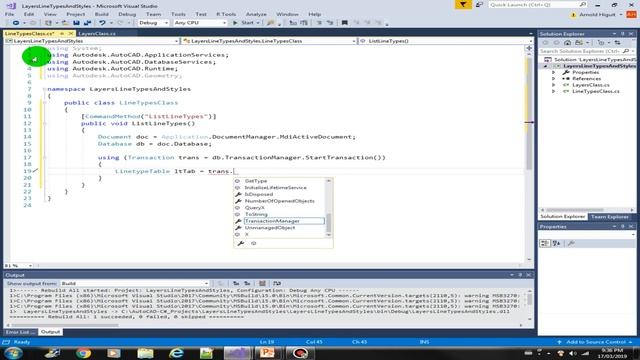Viewport: 640px width, 360px height.
Task: Select TransactionManager in IntelliSense list
Action: click(284, 221)
